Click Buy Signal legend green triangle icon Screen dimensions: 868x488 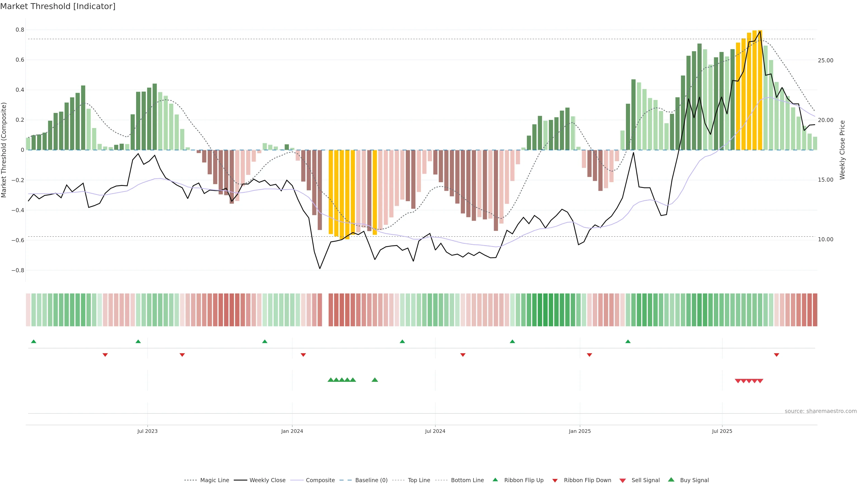[x=671, y=480]
